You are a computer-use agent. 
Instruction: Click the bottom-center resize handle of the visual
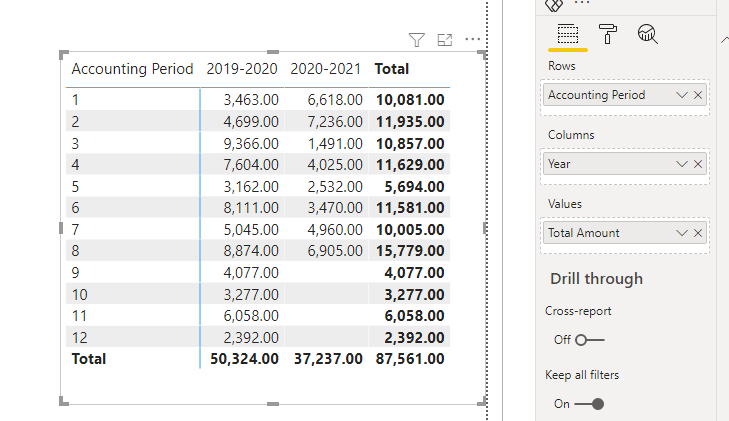[x=273, y=404]
